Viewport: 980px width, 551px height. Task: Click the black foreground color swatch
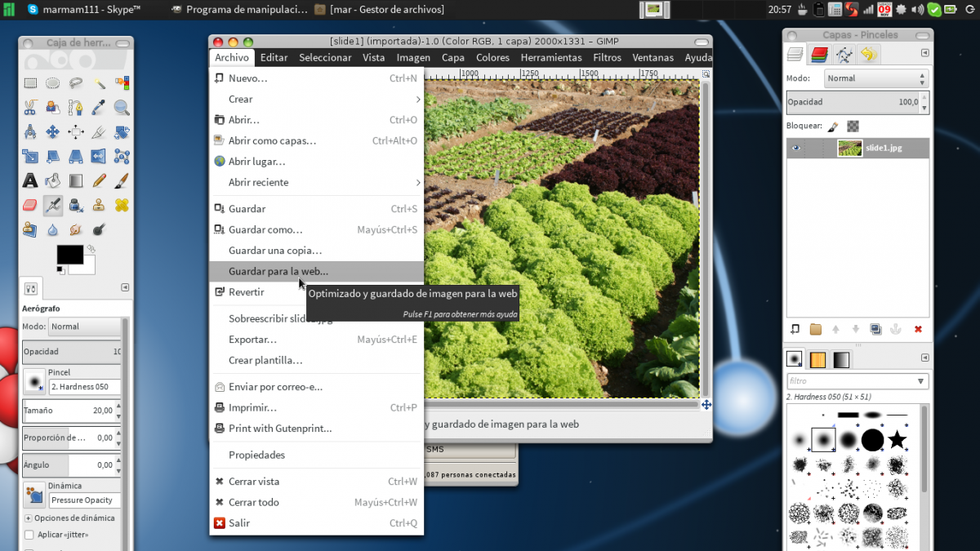[x=69, y=254]
